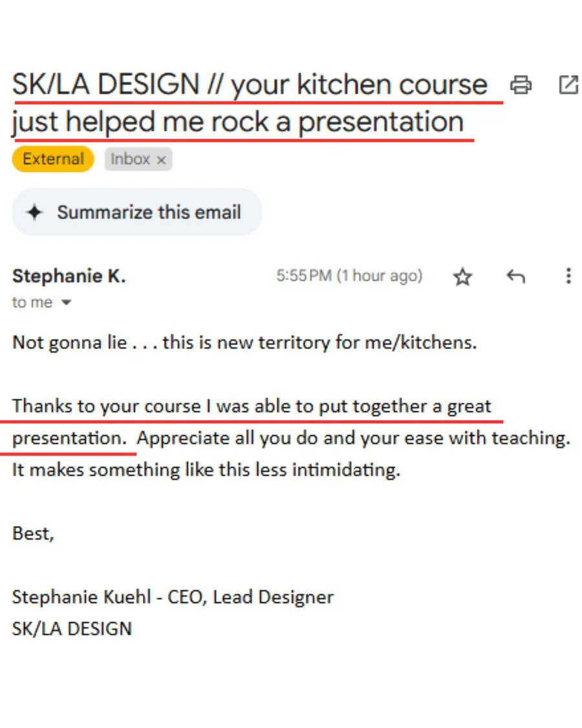Open the three-dot more options menu
This screenshot has width=582, height=728.
click(568, 276)
